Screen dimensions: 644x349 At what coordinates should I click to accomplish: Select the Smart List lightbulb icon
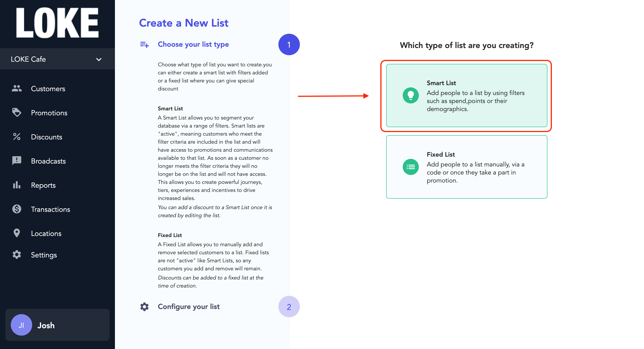pos(411,95)
